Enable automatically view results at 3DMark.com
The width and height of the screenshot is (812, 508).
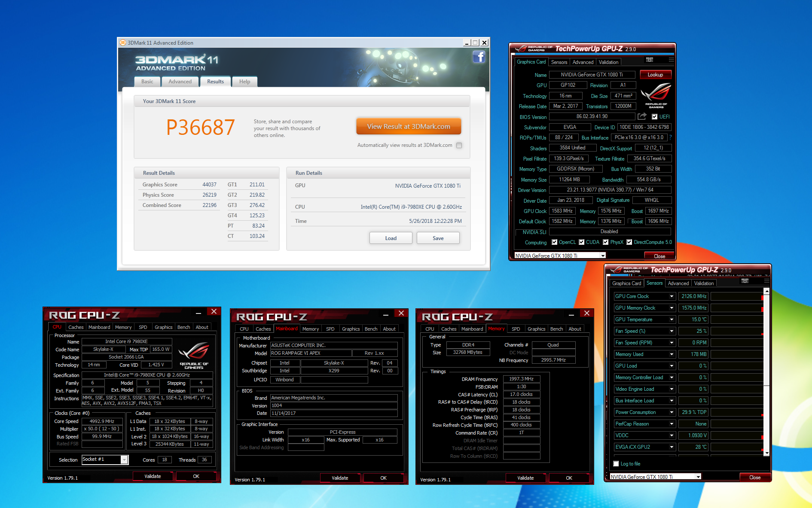459,145
